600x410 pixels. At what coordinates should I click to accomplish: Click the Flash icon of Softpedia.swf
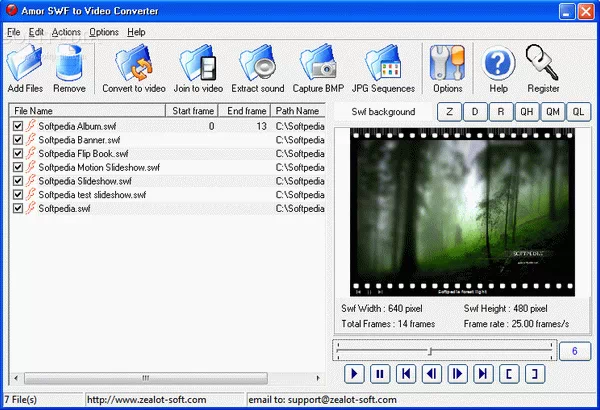(x=31, y=208)
